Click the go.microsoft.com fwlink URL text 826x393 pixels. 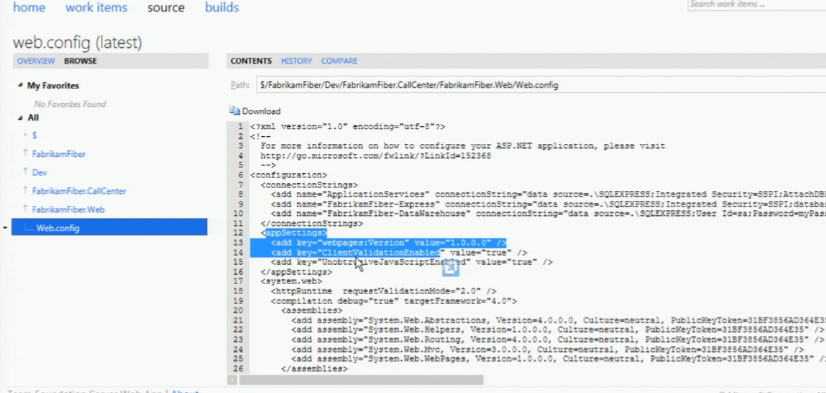[x=376, y=155]
